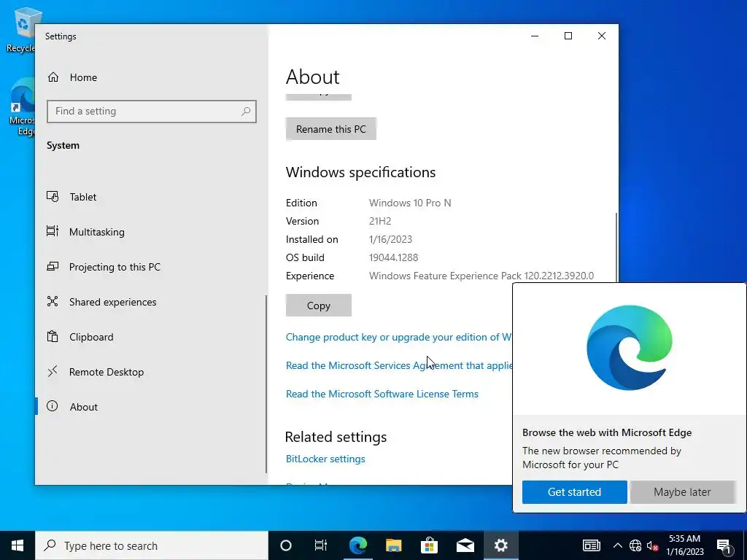Copy the Windows specifications
The image size is (747, 560).
(x=319, y=306)
